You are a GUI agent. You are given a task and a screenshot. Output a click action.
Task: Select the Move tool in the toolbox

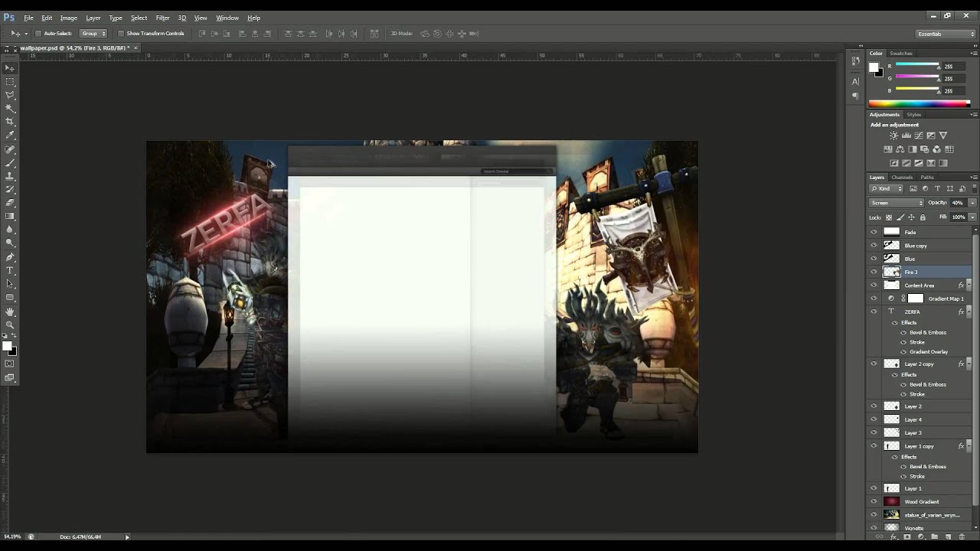pyautogui.click(x=10, y=68)
